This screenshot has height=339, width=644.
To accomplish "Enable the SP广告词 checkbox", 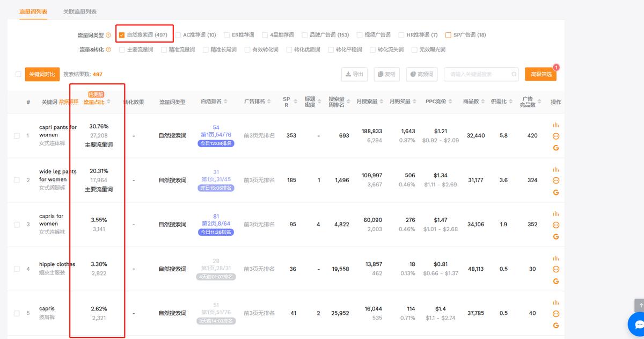I will click(x=449, y=34).
